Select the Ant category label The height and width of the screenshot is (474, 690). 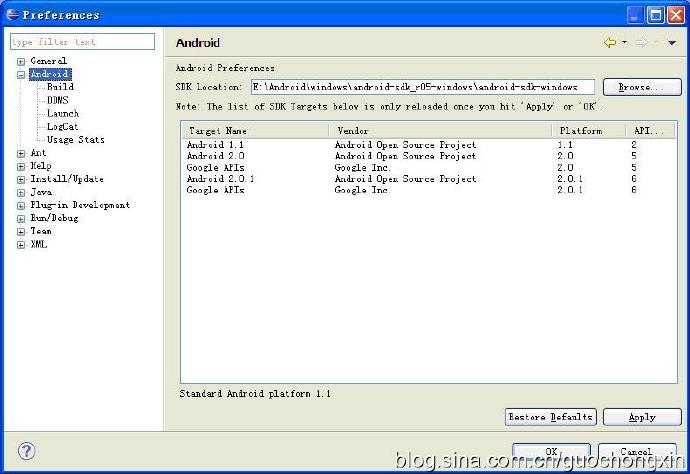coord(38,153)
